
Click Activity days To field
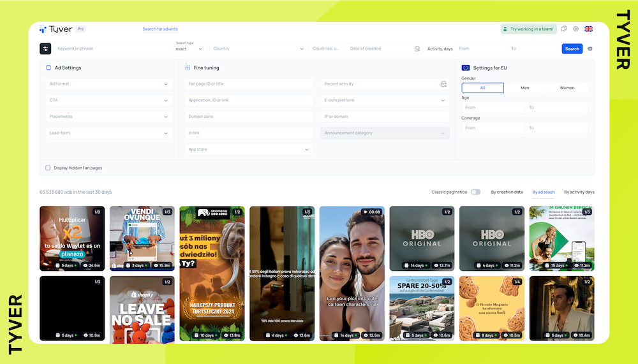[533, 49]
